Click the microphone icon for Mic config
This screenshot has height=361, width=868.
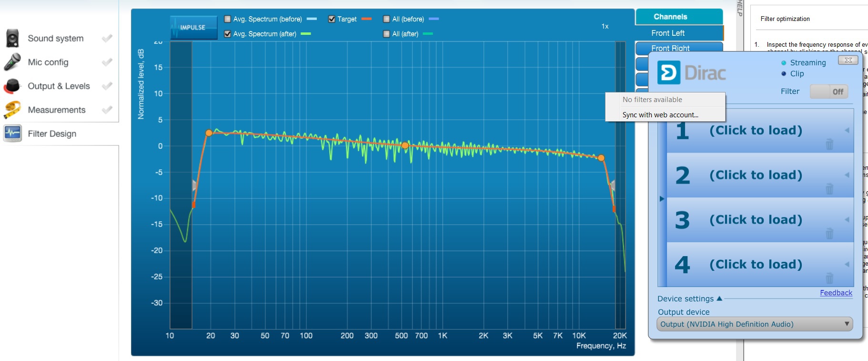pyautogui.click(x=12, y=62)
